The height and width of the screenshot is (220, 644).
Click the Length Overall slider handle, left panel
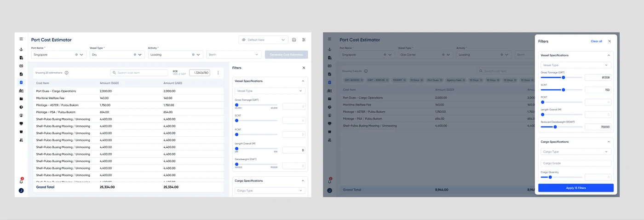click(x=237, y=149)
